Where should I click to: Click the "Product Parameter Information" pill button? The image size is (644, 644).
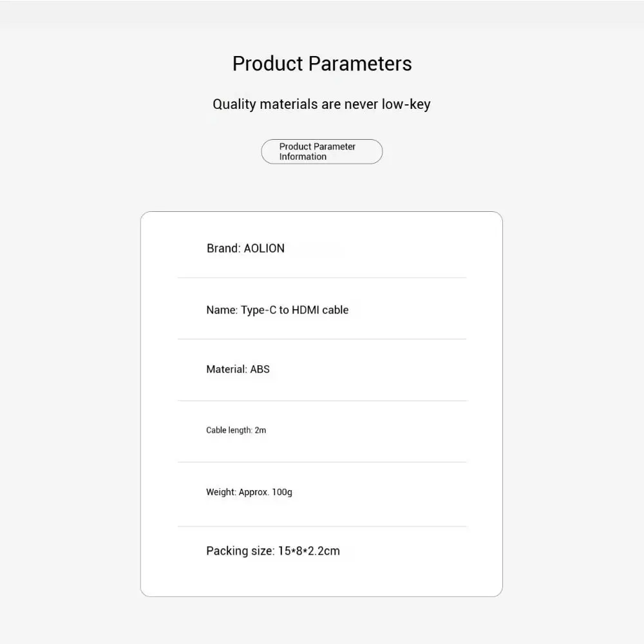pos(321,151)
